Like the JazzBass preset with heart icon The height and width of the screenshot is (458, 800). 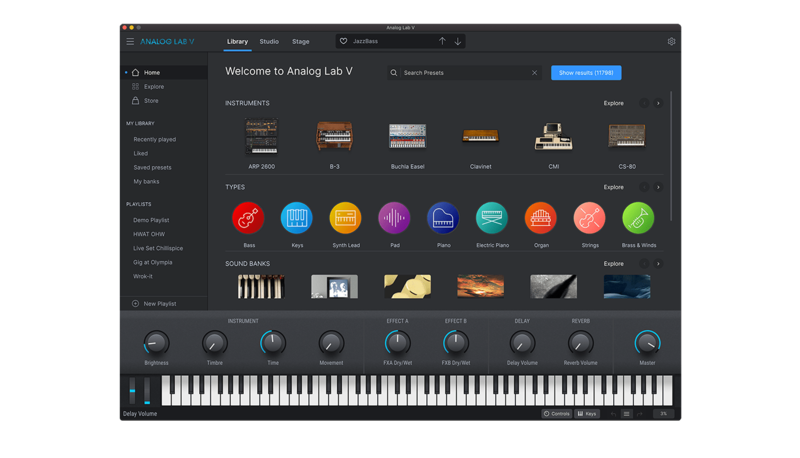(x=343, y=41)
